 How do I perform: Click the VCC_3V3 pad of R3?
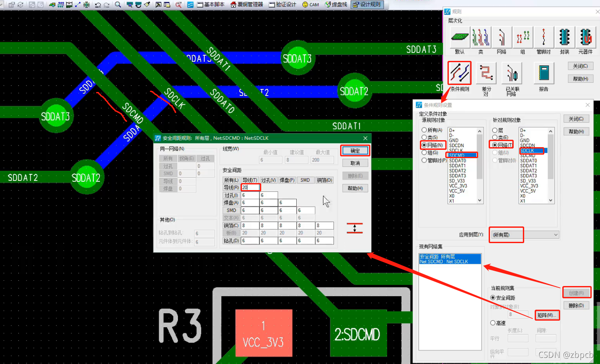point(263,334)
